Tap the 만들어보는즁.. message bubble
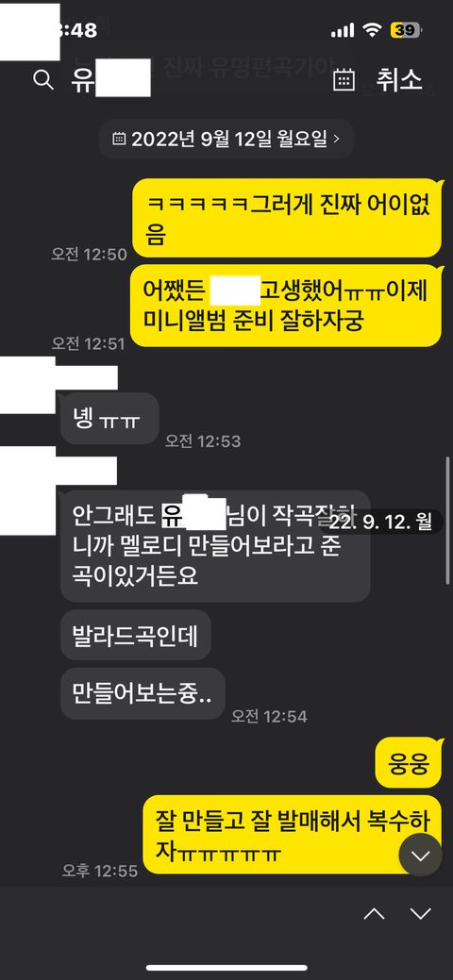Viewport: 453px width, 980px height. [x=143, y=693]
